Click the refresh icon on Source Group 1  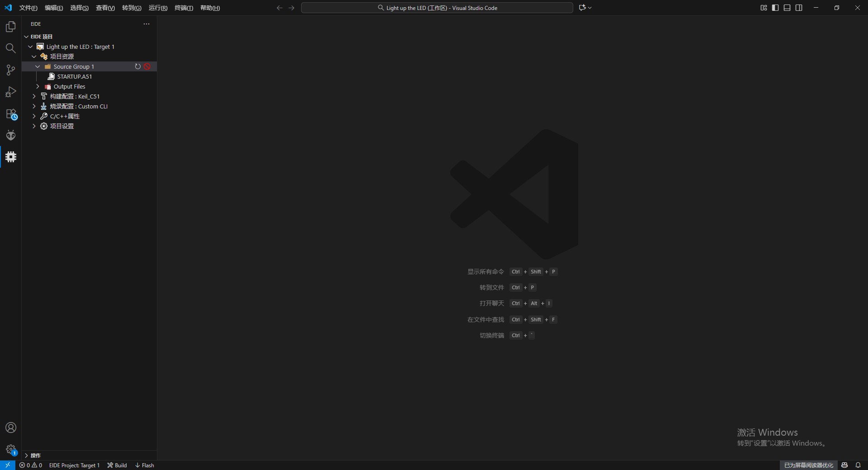(x=138, y=66)
